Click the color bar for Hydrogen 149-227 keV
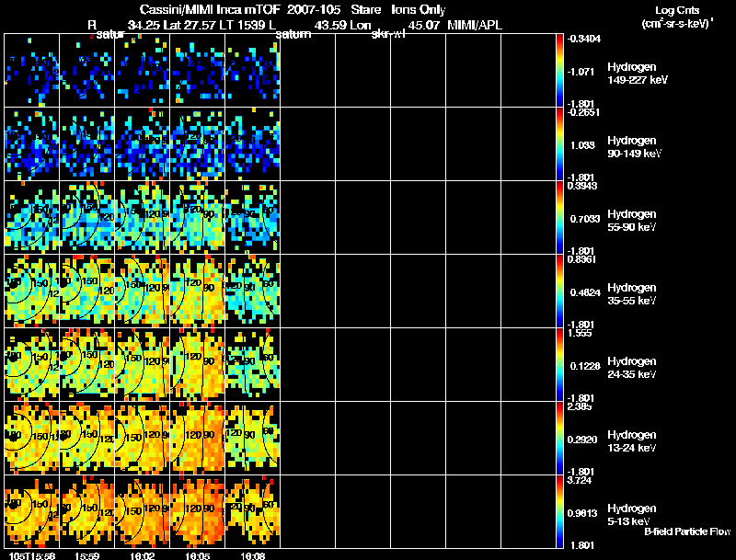The image size is (736, 560). coord(561,70)
